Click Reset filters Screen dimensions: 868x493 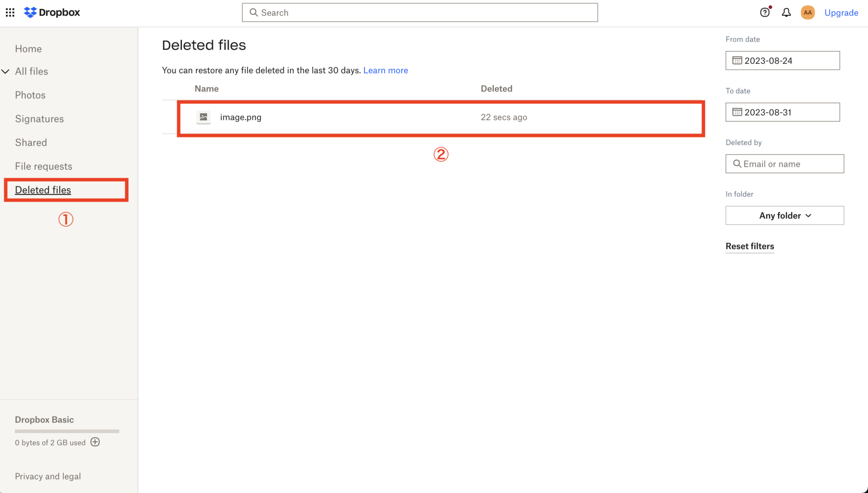tap(750, 246)
